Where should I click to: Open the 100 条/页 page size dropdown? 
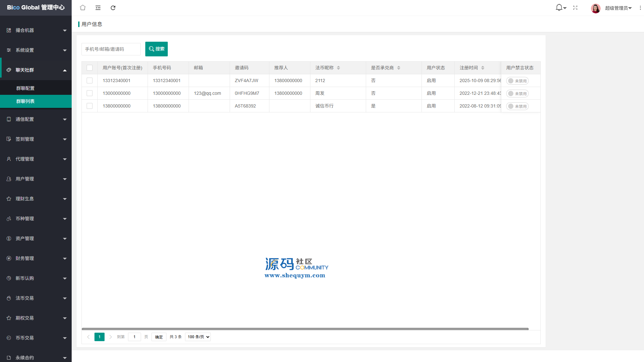198,337
